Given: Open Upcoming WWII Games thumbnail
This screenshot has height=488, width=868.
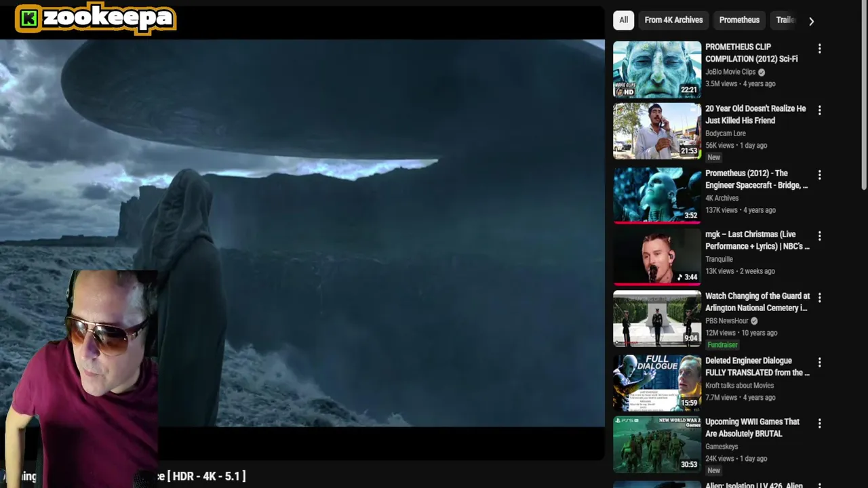Looking at the screenshot, I should tap(657, 445).
